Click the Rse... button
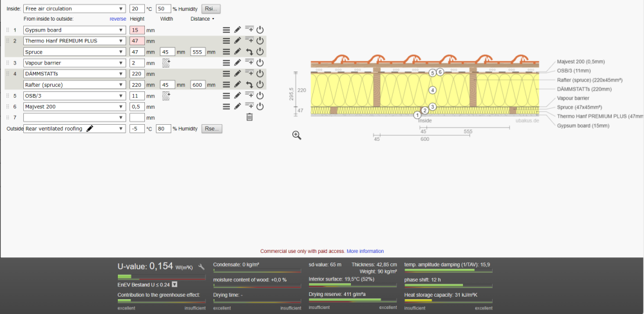Screen dimensions: 644x314 [x=211, y=129]
